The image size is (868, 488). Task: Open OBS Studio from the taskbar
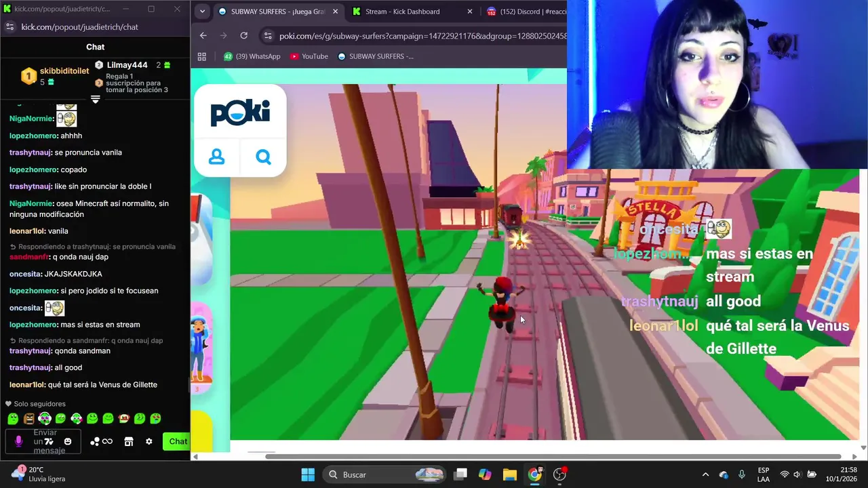[560, 474]
